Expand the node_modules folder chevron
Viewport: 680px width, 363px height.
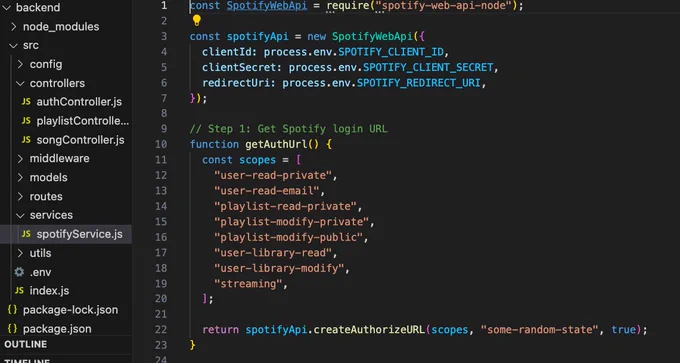click(13, 26)
